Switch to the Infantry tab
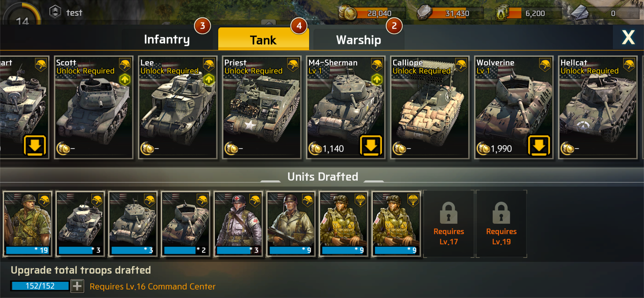This screenshot has width=644, height=298. click(167, 40)
